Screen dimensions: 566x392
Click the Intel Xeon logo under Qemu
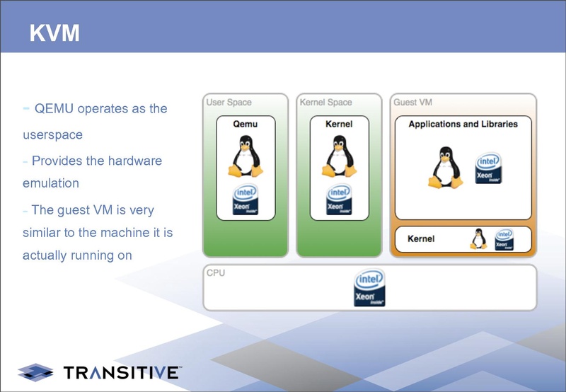pos(245,201)
